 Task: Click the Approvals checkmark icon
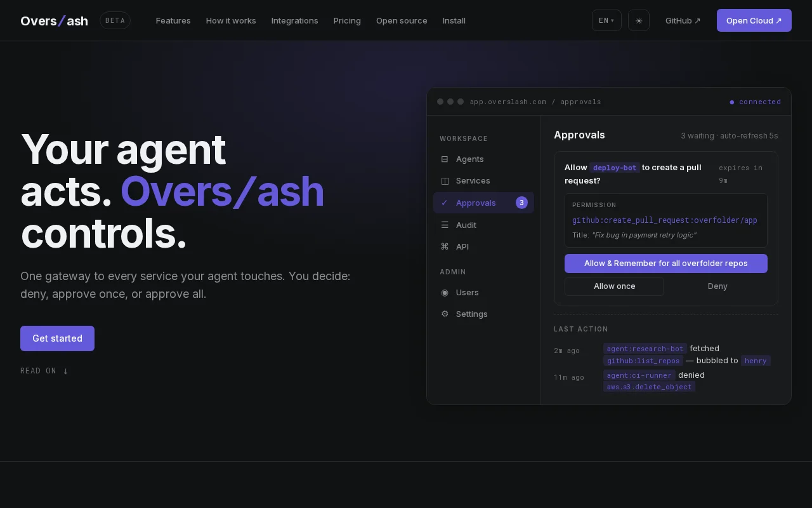click(x=445, y=203)
